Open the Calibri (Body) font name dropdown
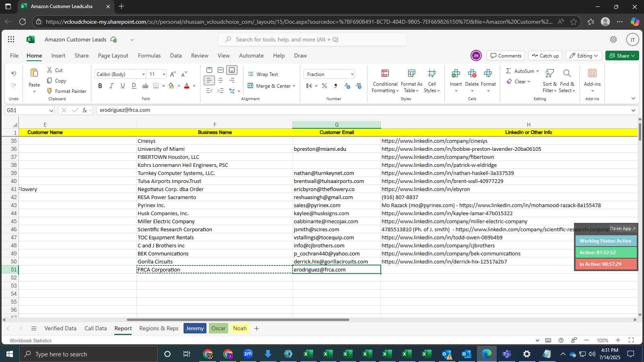The width and height of the screenshot is (644, 362). (x=143, y=74)
